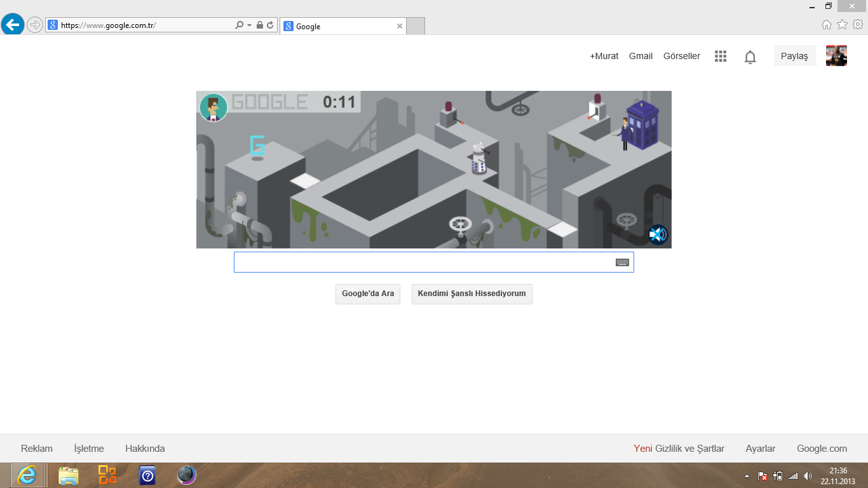This screenshot has height=488, width=868.
Task: Click the browser forward arrow button
Action: pos(34,25)
